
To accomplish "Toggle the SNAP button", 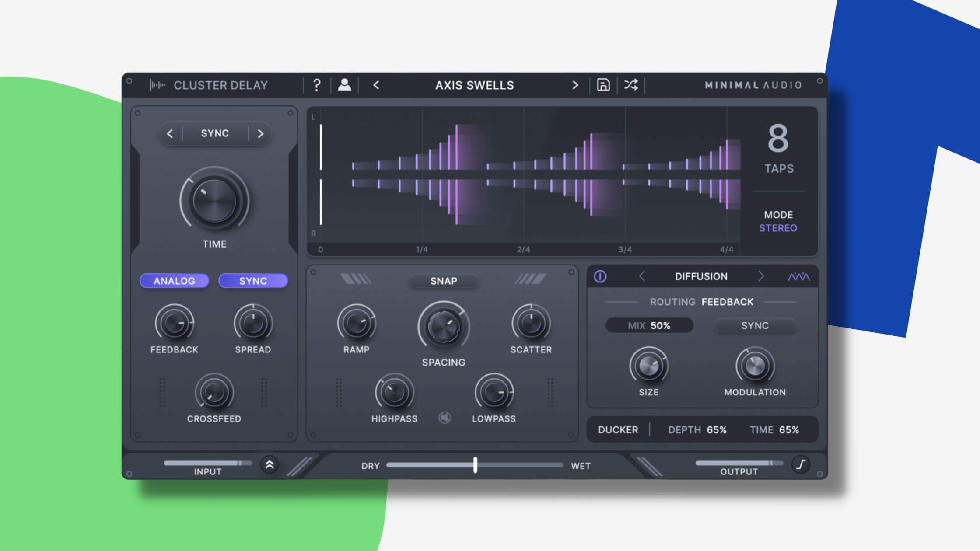I will pyautogui.click(x=444, y=281).
